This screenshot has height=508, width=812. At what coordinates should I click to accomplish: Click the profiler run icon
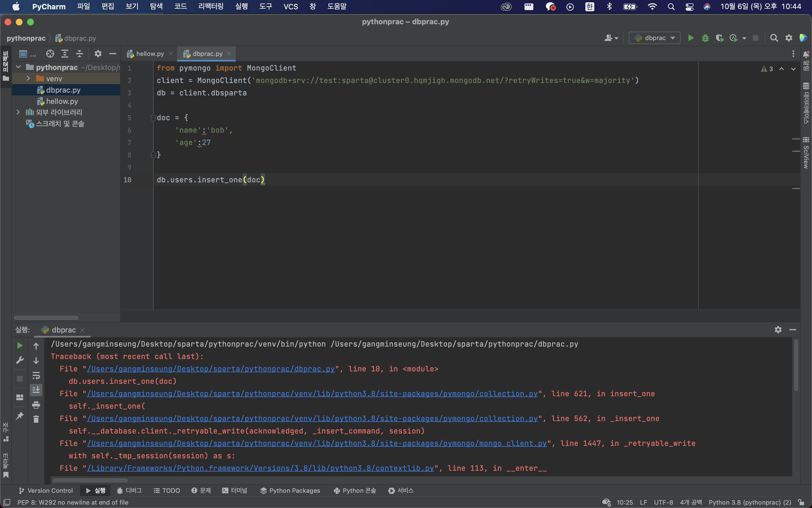point(734,38)
